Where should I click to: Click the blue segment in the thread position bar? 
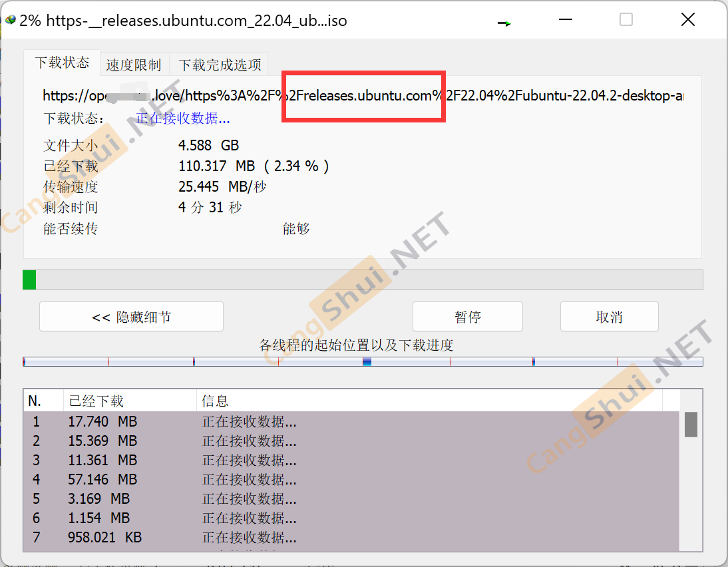click(x=367, y=362)
